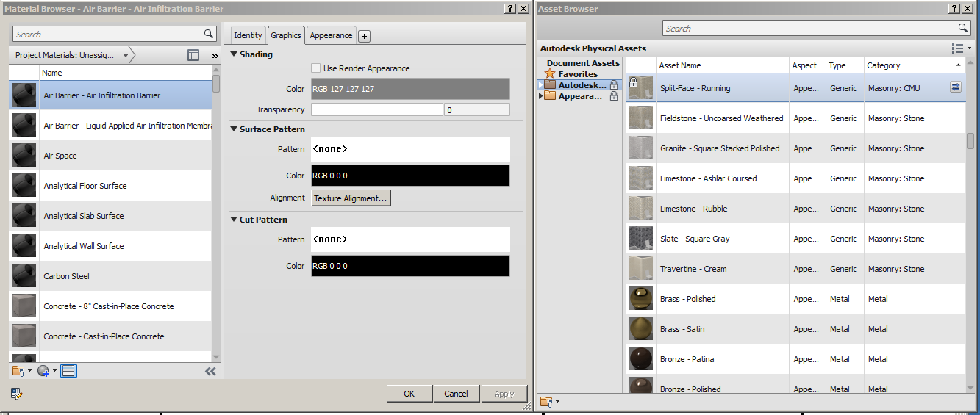This screenshot has height=415, width=980.
Task: Open dropdown arrow next to library folder icon
Action: pyautogui.click(x=30, y=372)
